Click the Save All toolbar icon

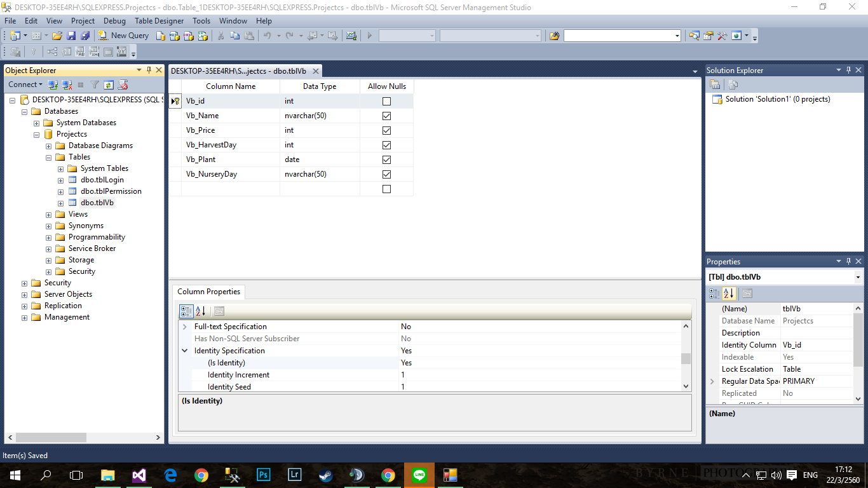(x=85, y=36)
